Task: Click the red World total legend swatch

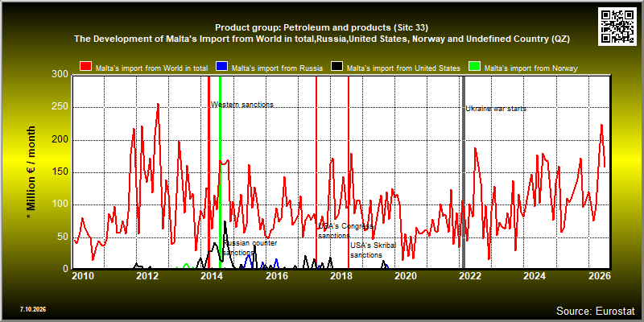Action: 86,67
